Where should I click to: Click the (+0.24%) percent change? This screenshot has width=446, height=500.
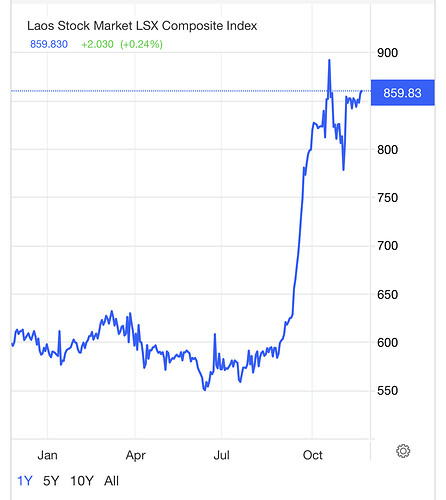141,44
